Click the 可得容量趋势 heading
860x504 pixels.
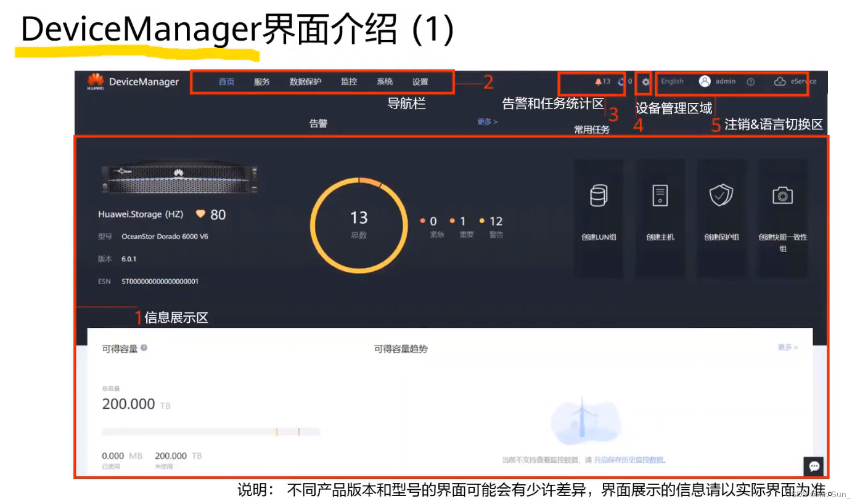point(401,349)
